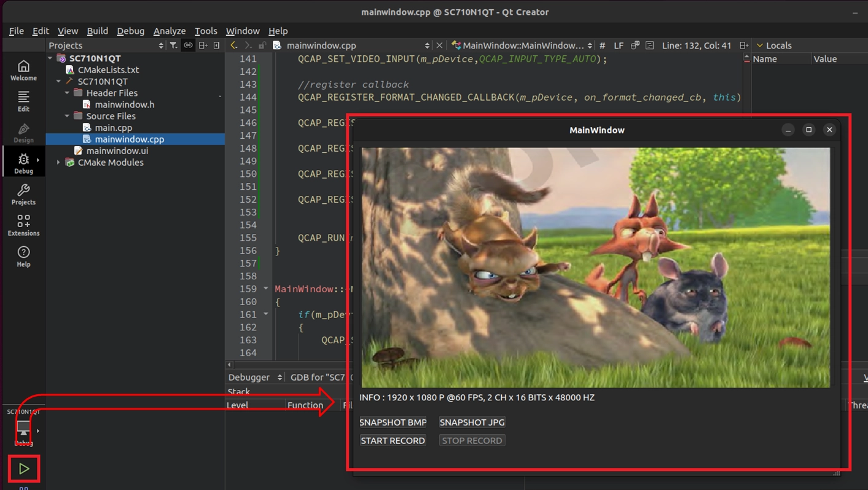Click the editor horizontal scrollbar left arrow
Image resolution: width=868 pixels, height=490 pixels.
(230, 365)
